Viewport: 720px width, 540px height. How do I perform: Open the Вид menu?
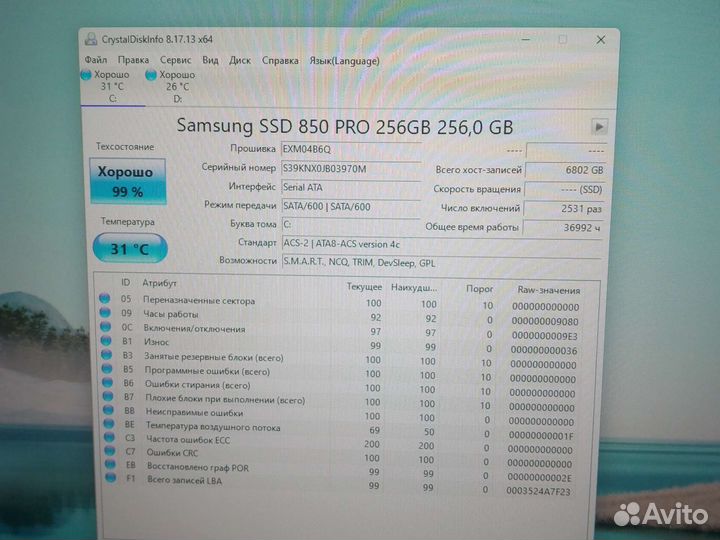click(210, 60)
